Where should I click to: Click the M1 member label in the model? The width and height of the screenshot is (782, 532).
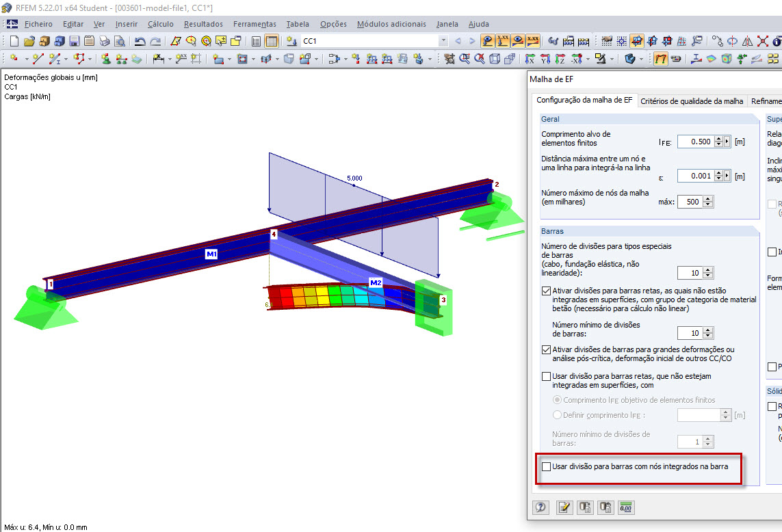click(x=211, y=254)
